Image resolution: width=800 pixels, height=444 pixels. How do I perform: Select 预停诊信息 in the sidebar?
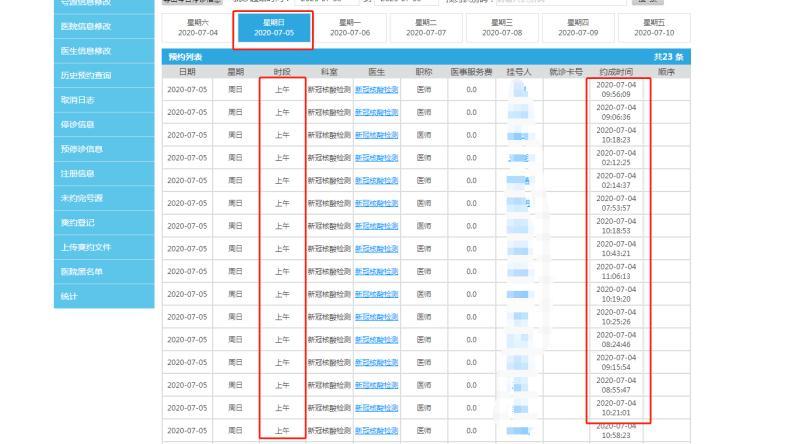click(104, 149)
